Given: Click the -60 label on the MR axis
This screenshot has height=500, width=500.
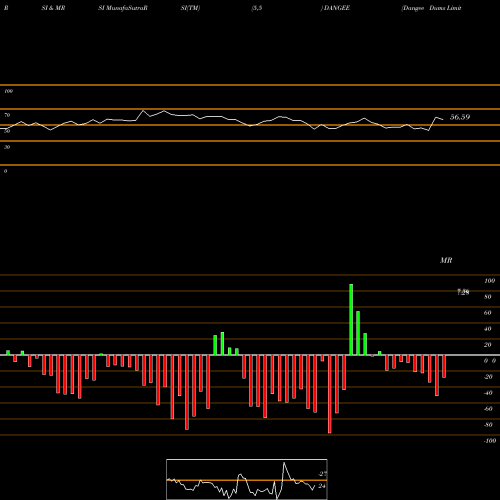Looking at the screenshot, I should pos(488,409).
